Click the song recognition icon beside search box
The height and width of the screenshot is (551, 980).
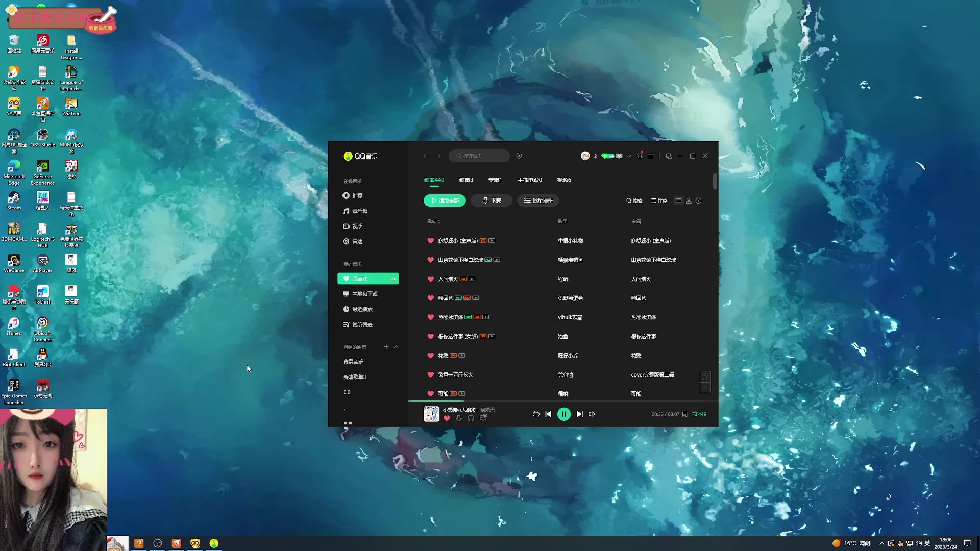(x=519, y=156)
